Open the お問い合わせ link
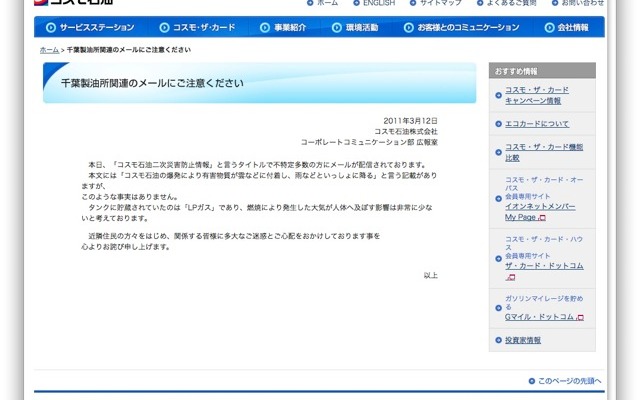640x400 pixels. 583,3
